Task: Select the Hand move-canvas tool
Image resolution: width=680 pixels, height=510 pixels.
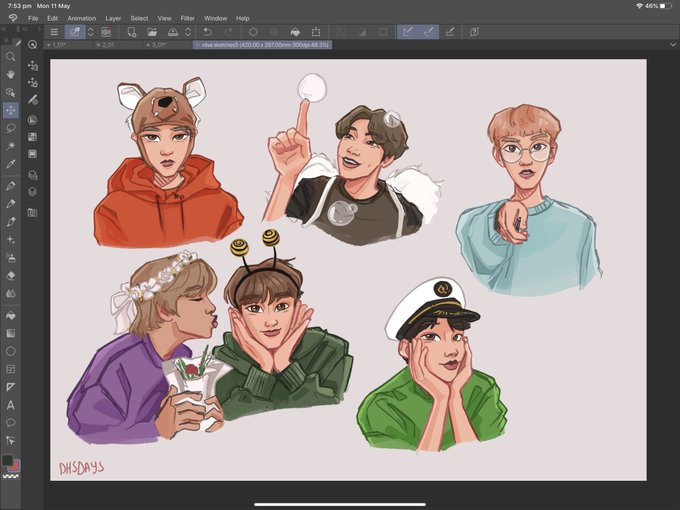Action: coord(10,75)
